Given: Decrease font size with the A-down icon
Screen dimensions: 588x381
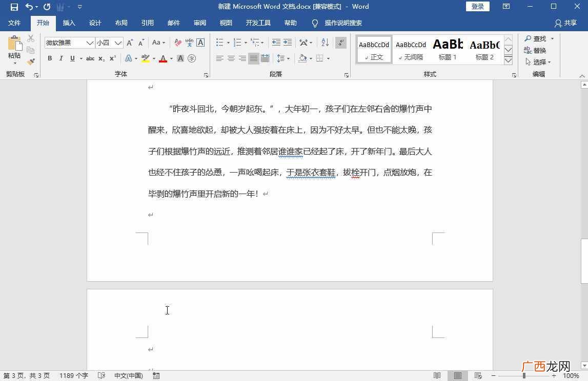Looking at the screenshot, I should click(x=141, y=43).
